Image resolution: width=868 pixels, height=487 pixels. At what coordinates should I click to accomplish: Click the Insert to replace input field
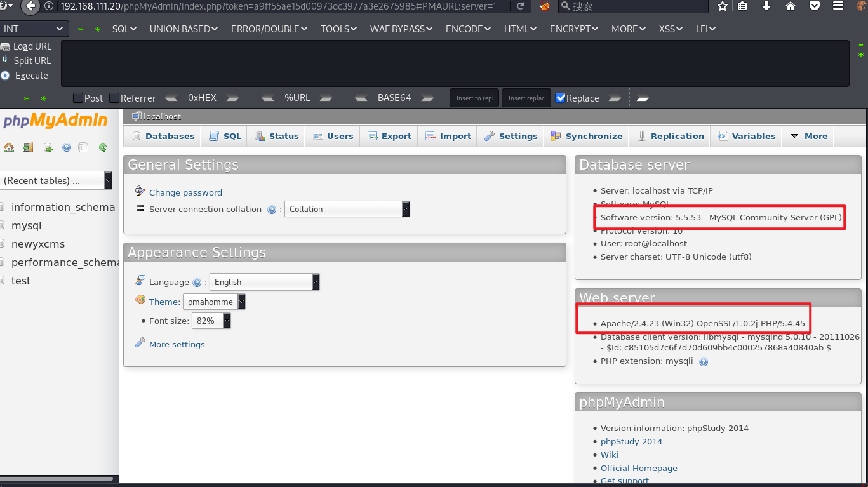click(475, 98)
